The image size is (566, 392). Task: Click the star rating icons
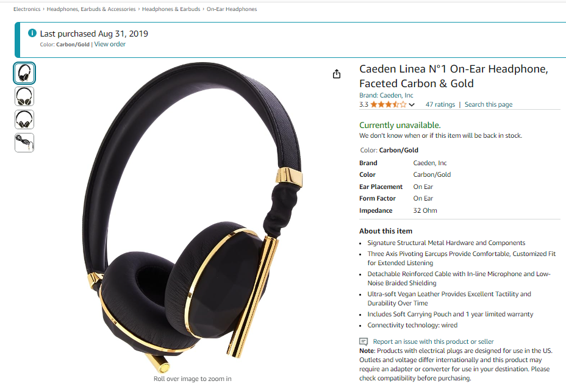coord(389,105)
